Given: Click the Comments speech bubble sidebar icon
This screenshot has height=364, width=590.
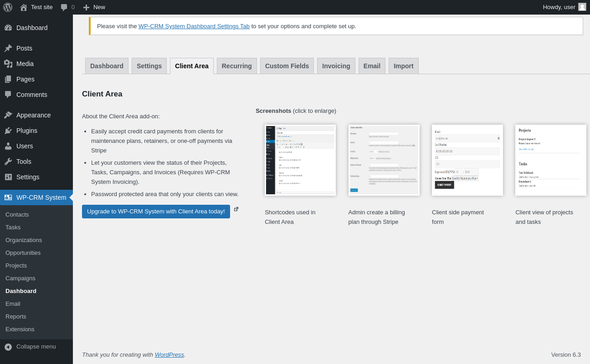Looking at the screenshot, I should [8, 95].
